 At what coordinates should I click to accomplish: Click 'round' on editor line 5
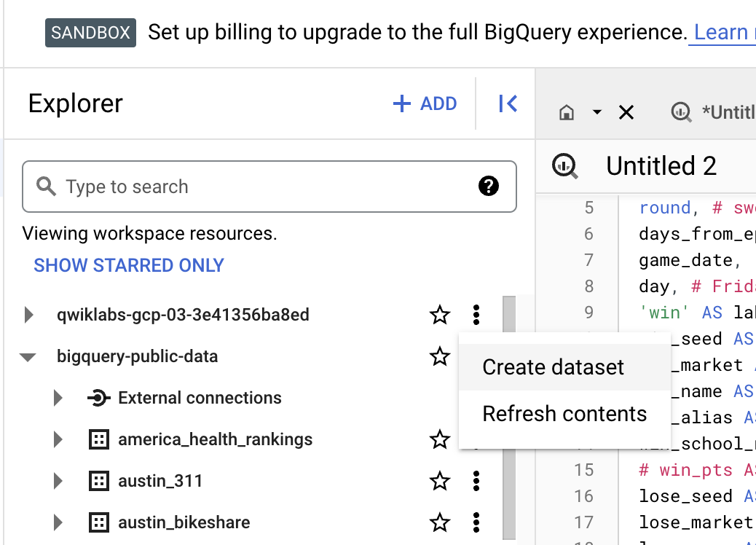(x=665, y=208)
